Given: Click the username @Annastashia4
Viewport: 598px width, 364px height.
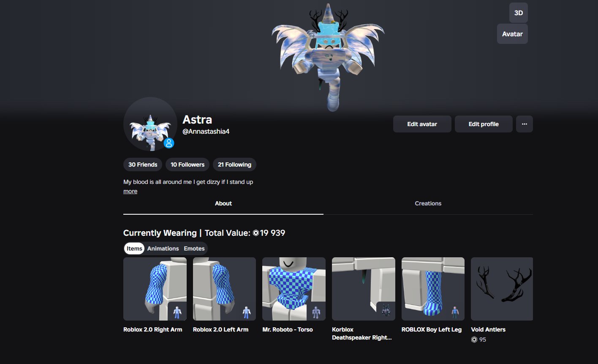Looking at the screenshot, I should (206, 132).
